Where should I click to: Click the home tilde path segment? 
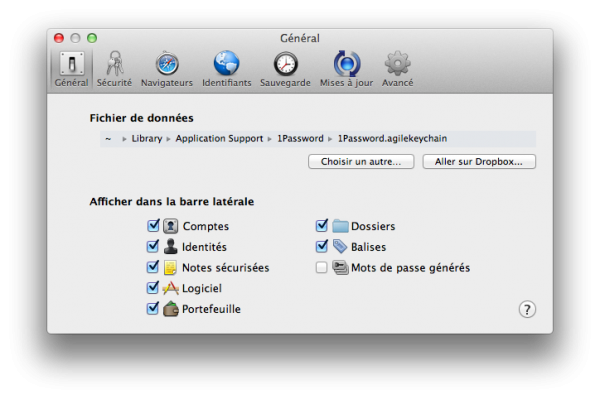coord(108,139)
